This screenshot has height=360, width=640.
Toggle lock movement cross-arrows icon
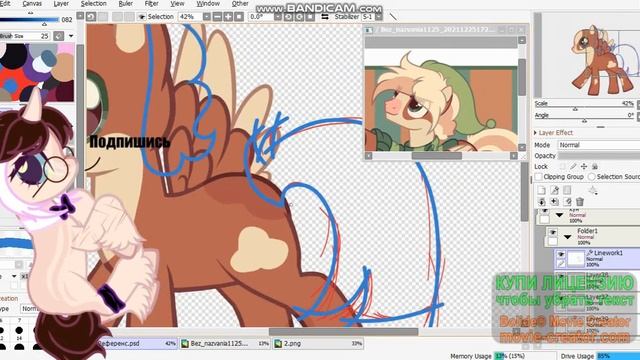[x=584, y=166]
